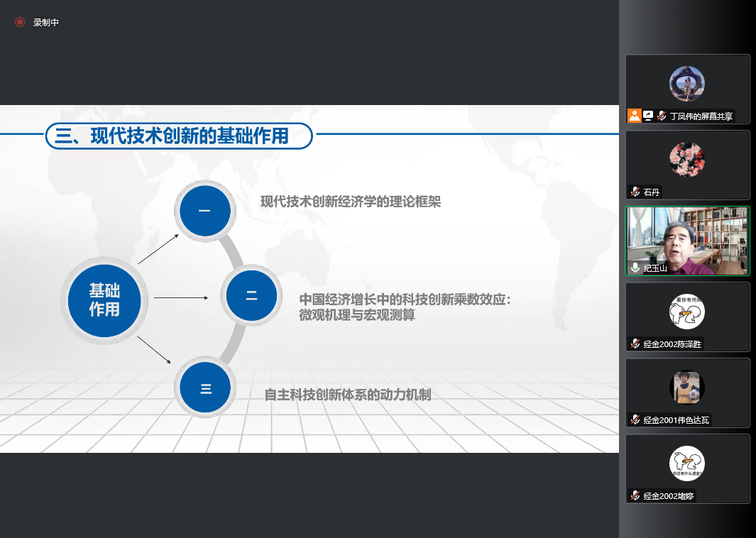Click the muted microphone icon next to 石丹

point(635,192)
